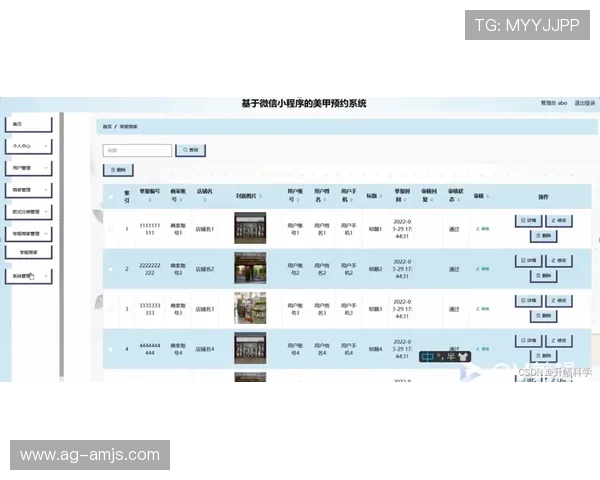Click the 管理员 abo account label

pyautogui.click(x=554, y=103)
